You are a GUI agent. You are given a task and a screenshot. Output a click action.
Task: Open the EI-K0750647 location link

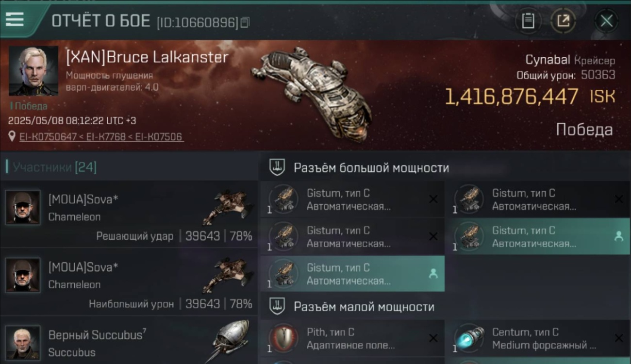point(47,137)
